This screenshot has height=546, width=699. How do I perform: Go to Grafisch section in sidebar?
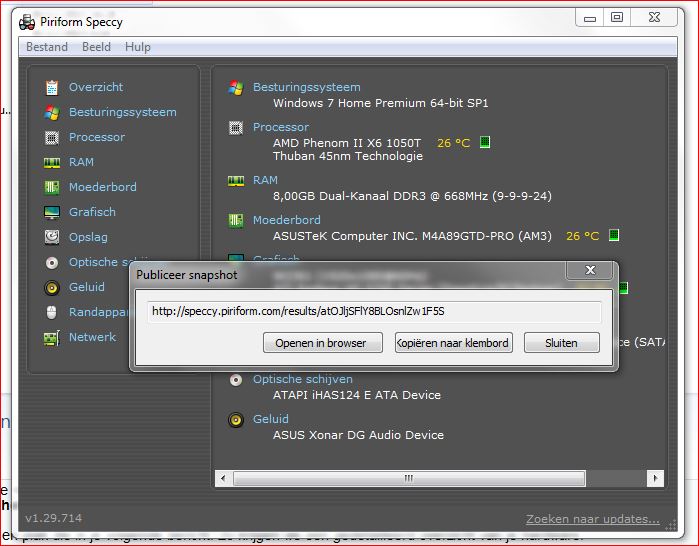[x=92, y=212]
